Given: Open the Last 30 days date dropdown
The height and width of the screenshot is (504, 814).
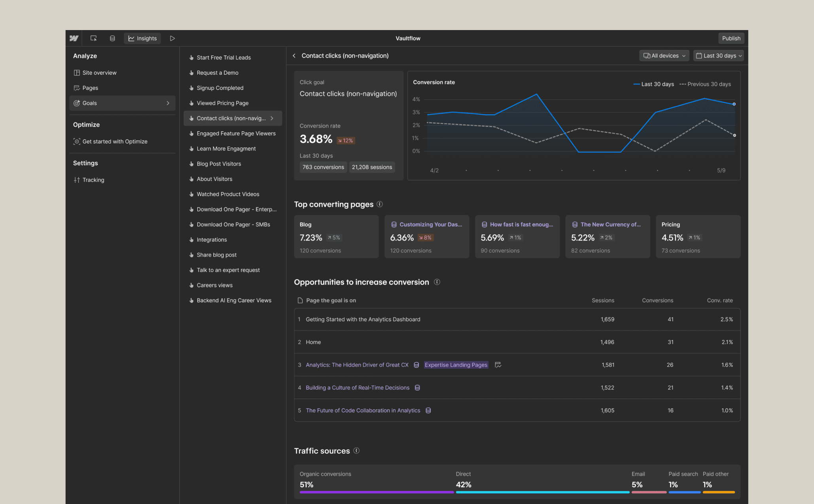Looking at the screenshot, I should click(x=719, y=56).
